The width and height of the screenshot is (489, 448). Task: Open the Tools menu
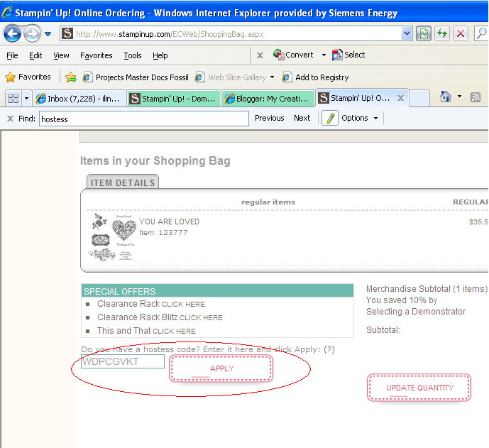[x=133, y=55]
